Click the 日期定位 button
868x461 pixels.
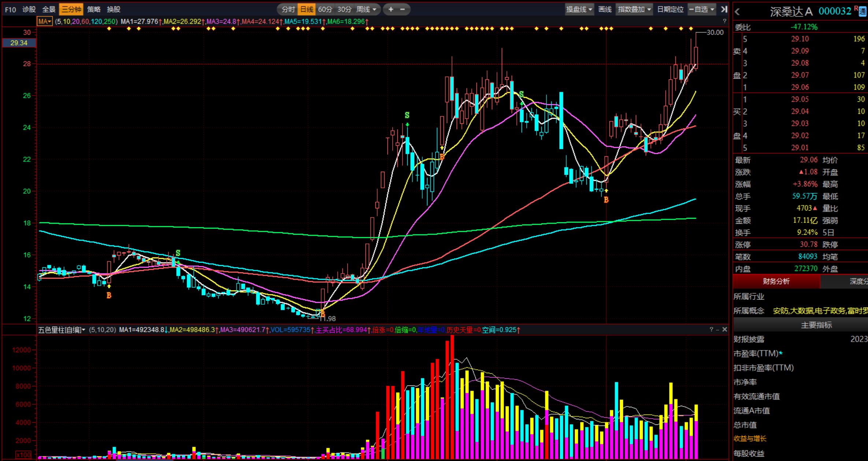pos(670,10)
